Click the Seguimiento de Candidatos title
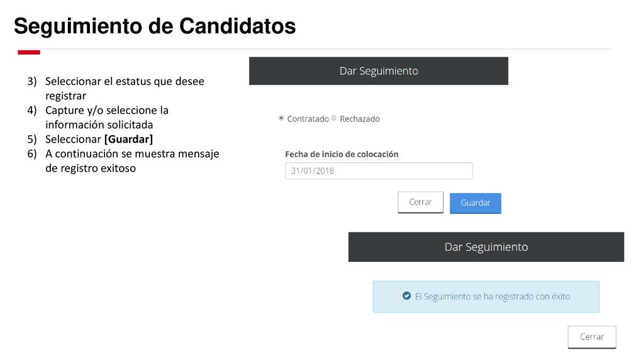 [x=155, y=26]
